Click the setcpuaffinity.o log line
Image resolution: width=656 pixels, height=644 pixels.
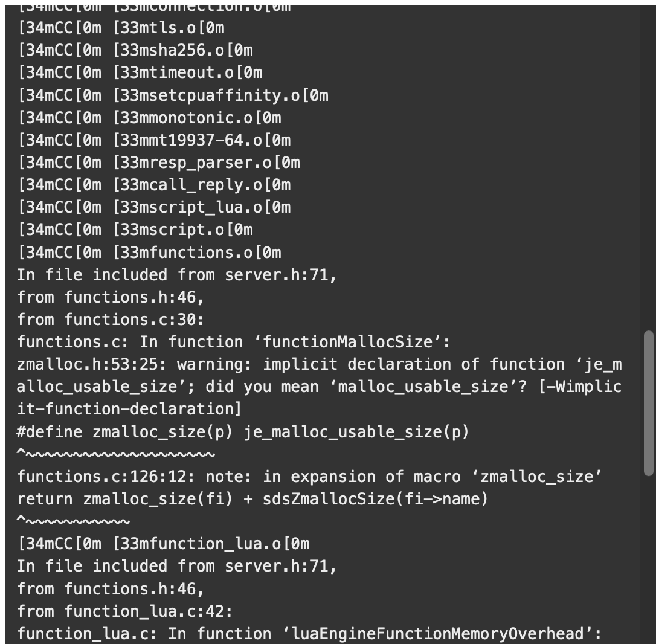coord(173,95)
